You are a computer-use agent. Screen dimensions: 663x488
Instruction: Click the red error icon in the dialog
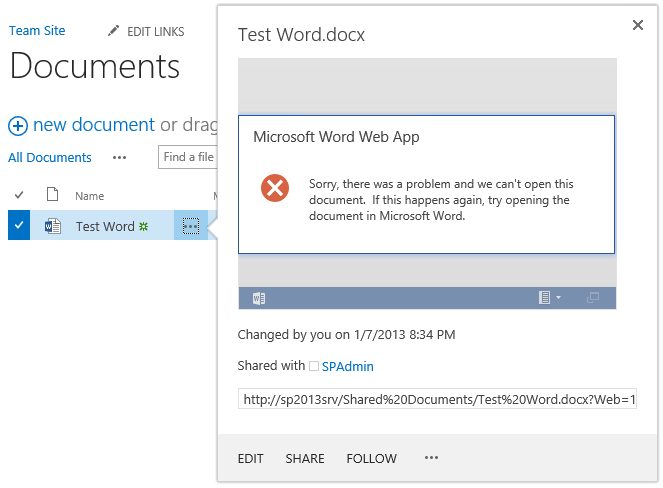tap(275, 188)
